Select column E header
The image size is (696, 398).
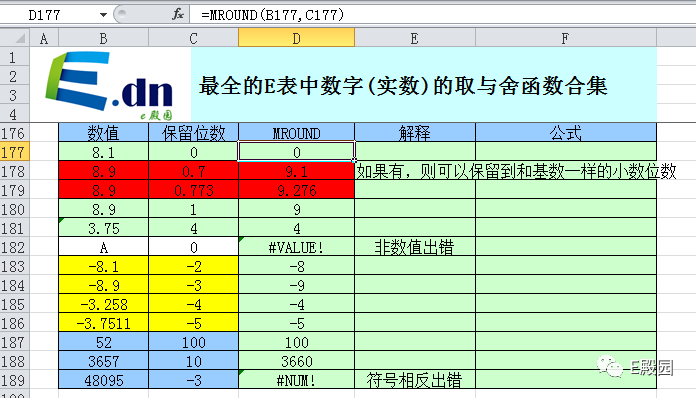(415, 38)
